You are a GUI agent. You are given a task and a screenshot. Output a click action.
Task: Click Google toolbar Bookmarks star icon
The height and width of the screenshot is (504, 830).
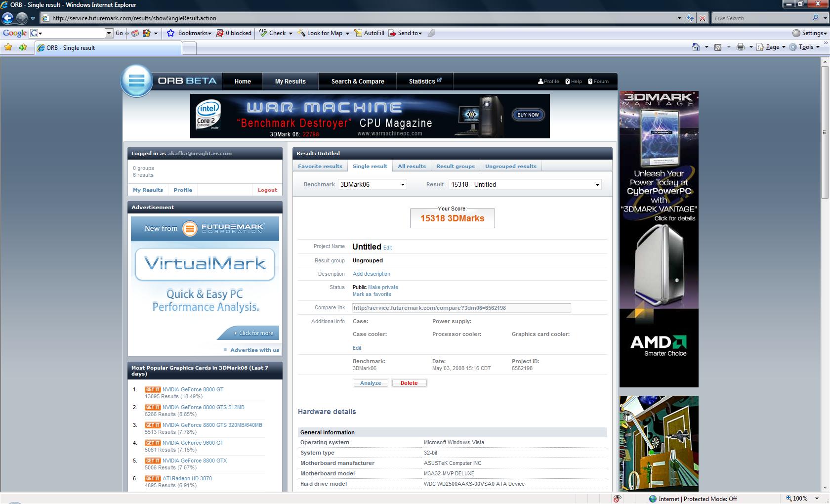[171, 33]
